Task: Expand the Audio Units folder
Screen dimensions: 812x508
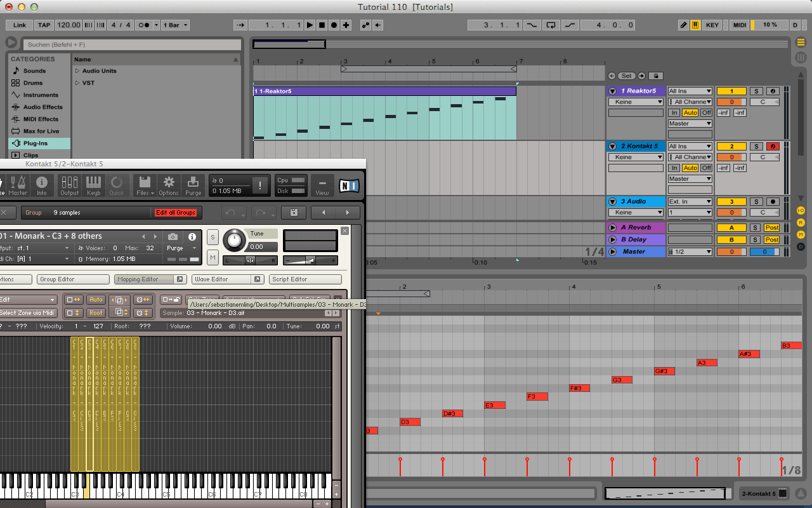Action: pos(77,71)
